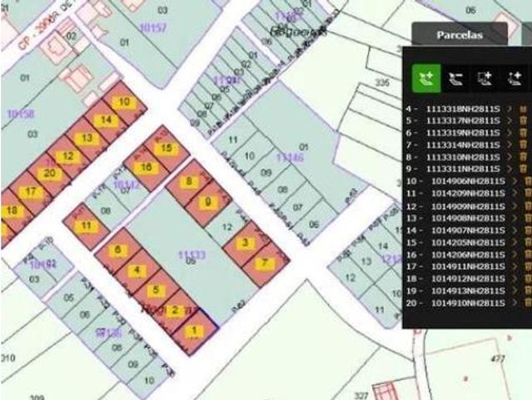Click the trash icon for row 12
This screenshot has width=532, height=400.
click(x=528, y=206)
